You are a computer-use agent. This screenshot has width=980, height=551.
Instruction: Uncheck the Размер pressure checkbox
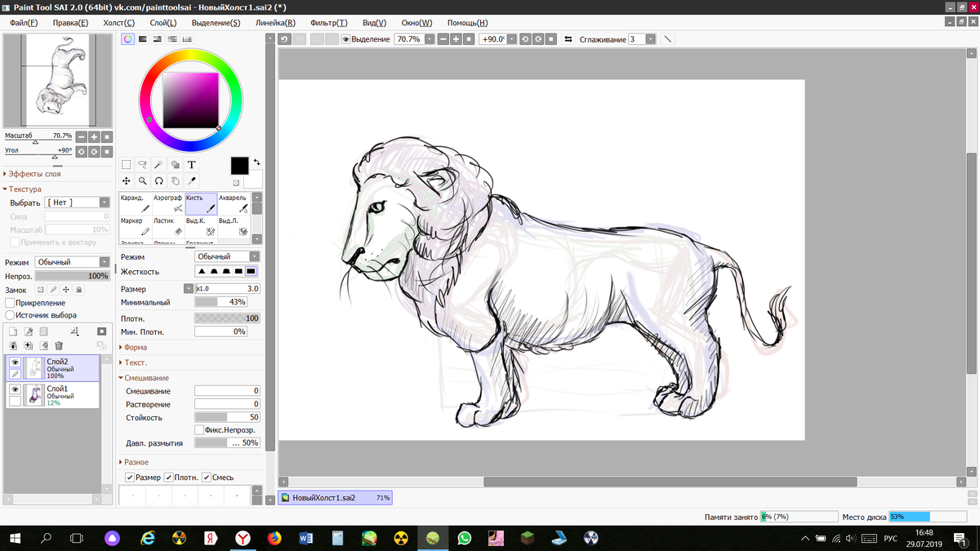(x=130, y=478)
